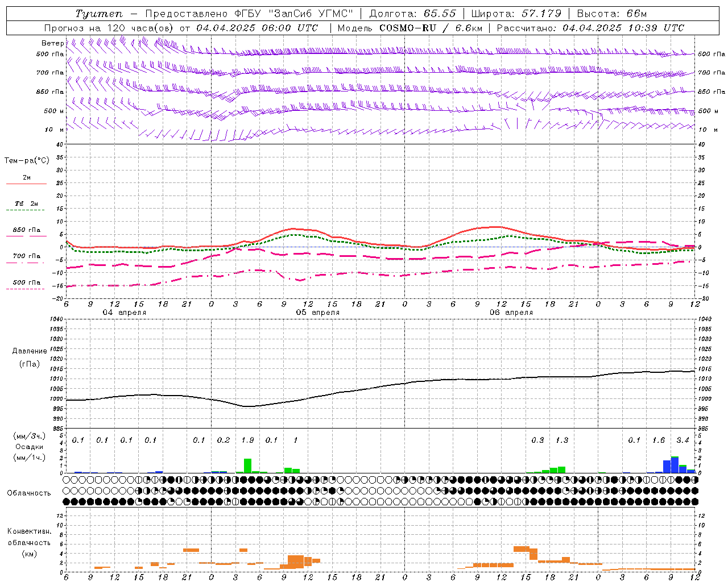Click the "850 гПа" temperature legend entry

coord(27,230)
